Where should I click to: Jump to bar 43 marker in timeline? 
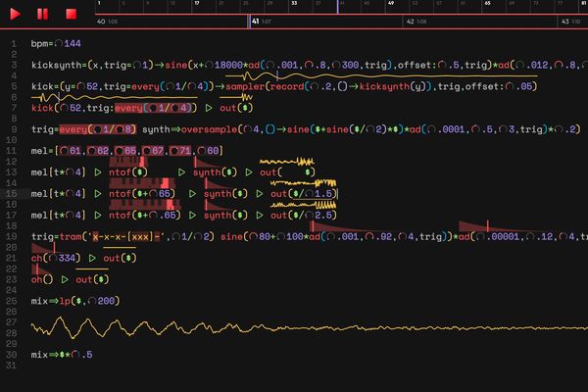point(565,22)
